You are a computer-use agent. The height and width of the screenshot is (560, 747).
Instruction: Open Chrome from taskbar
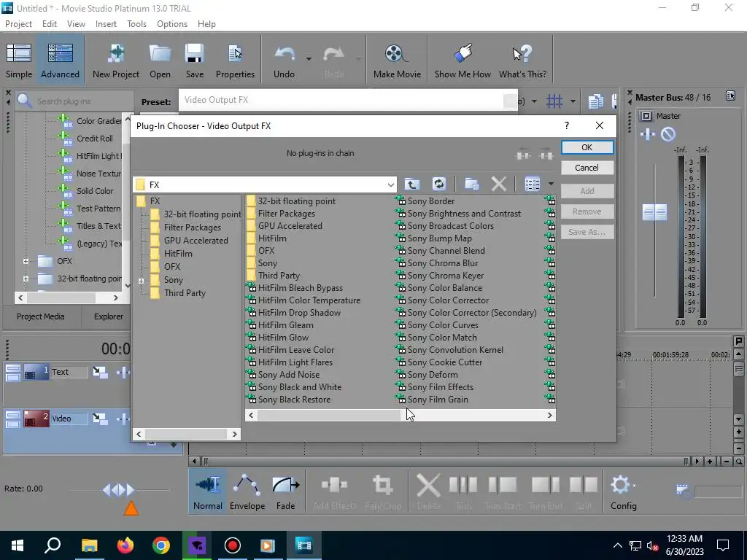point(161,545)
